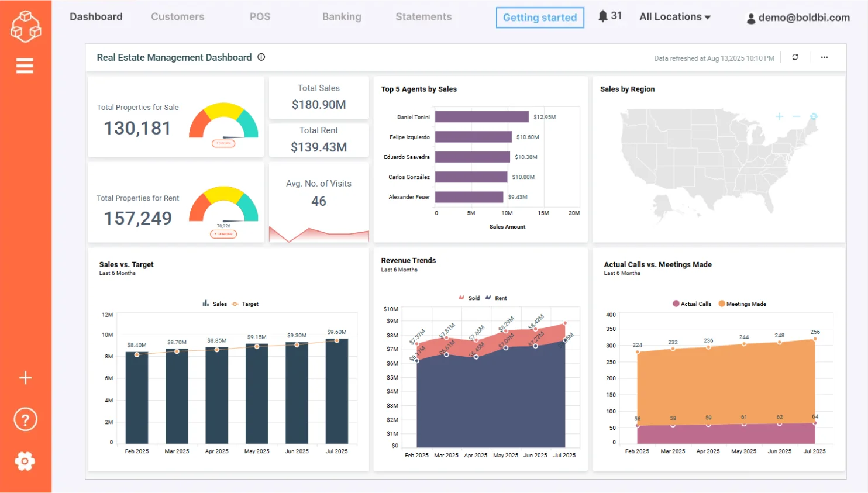
Task: Zoom in on the Sales by Region map
Action: 780,116
